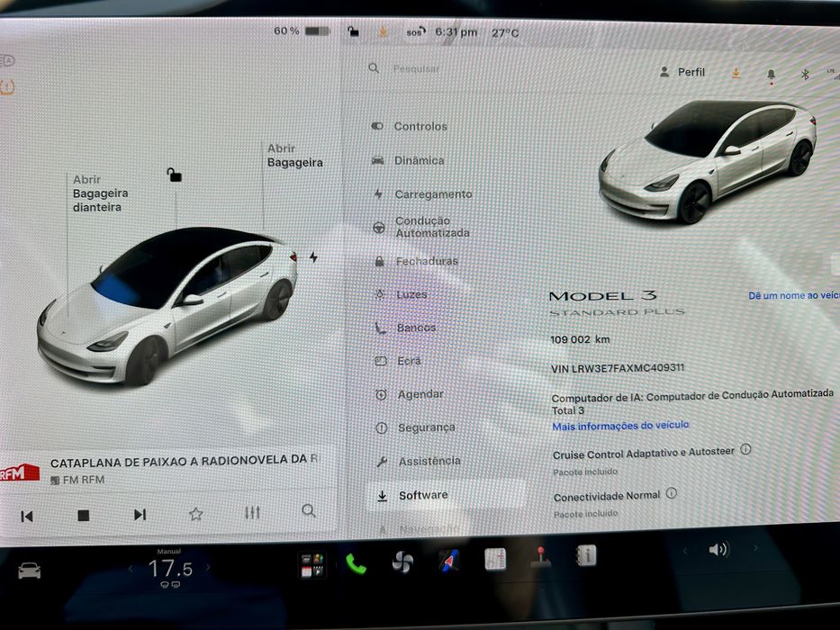This screenshot has height=630, width=840.
Task: Tap the orange software download icon
Action: point(736,73)
